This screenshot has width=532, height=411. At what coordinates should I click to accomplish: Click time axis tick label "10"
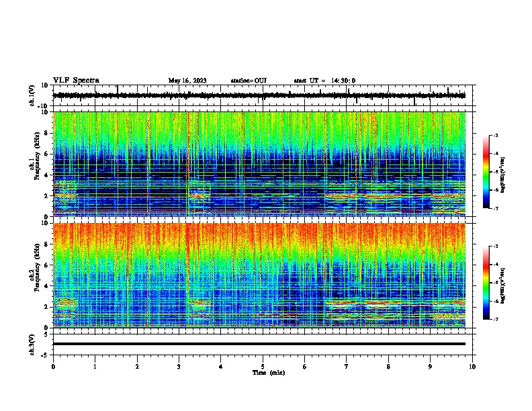(472, 367)
